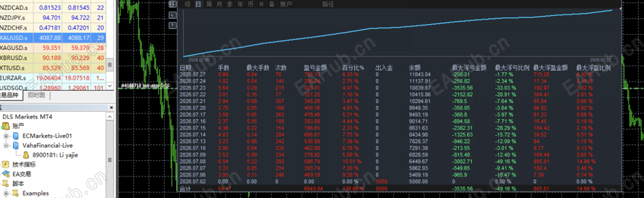This screenshot has height=198, width=644.
Task: Open the M tab in statistics panel
Action: click(261, 4)
